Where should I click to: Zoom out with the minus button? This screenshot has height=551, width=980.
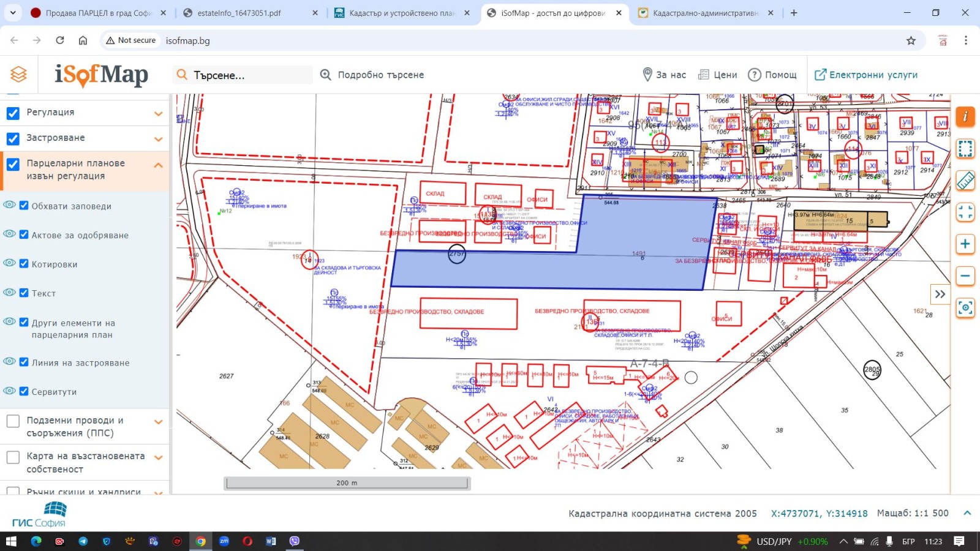tap(965, 276)
